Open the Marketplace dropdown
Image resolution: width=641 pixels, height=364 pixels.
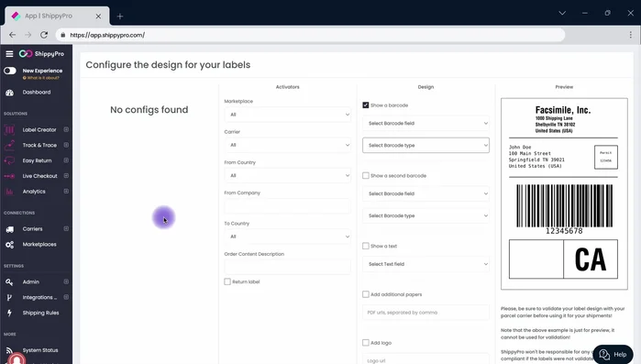click(287, 115)
